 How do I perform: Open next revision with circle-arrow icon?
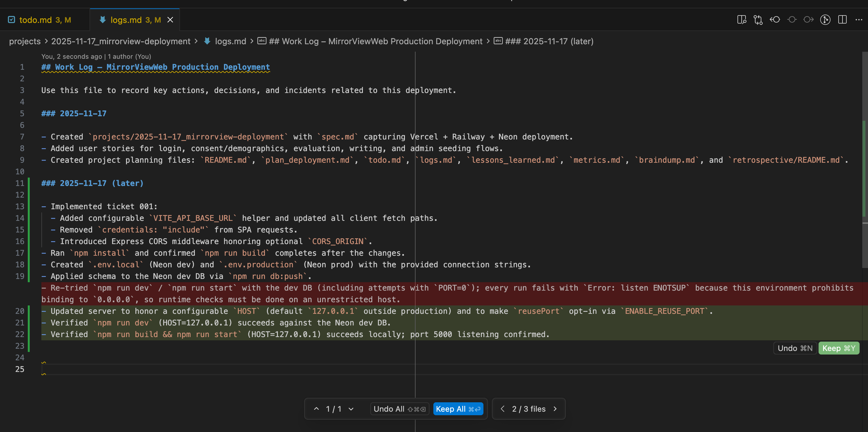pyautogui.click(x=808, y=20)
